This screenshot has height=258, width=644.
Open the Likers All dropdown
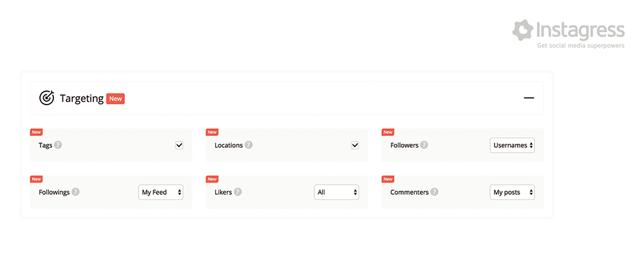point(336,192)
